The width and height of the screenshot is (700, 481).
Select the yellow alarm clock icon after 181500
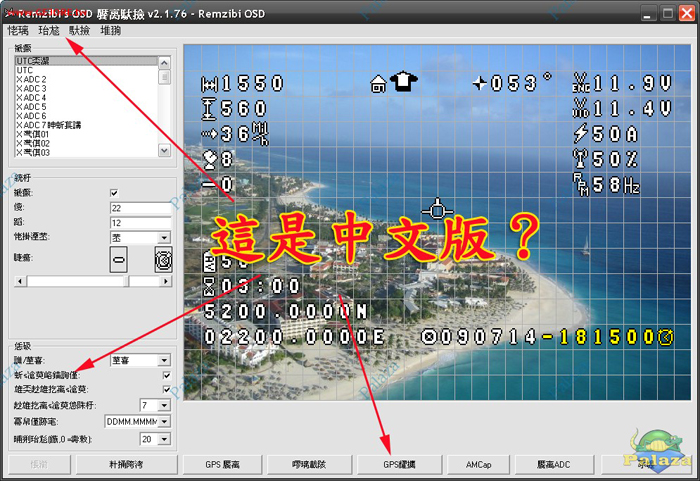[665, 337]
